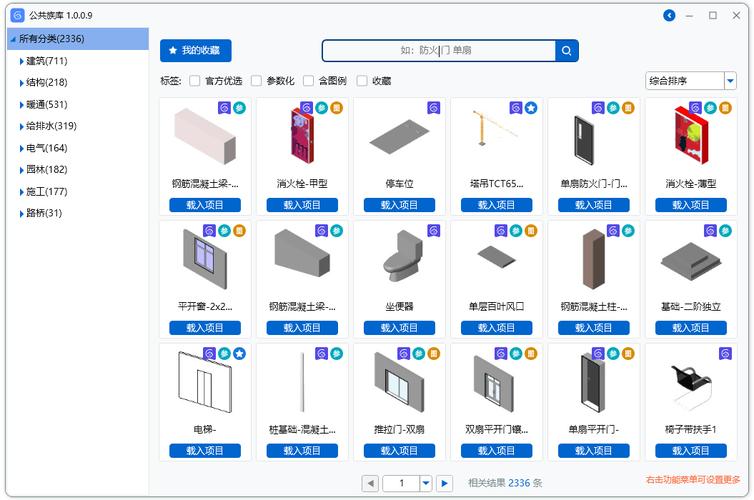The image size is (754, 500).
Task: Click the 椅子带扶手1 model thumbnail
Action: click(691, 382)
